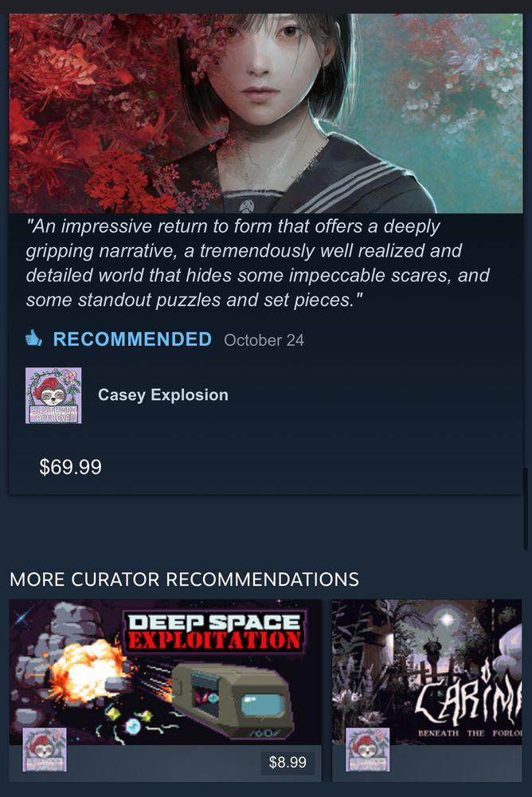Click the vertical scrollbar on right edge
This screenshot has height=797, width=532.
526,508
